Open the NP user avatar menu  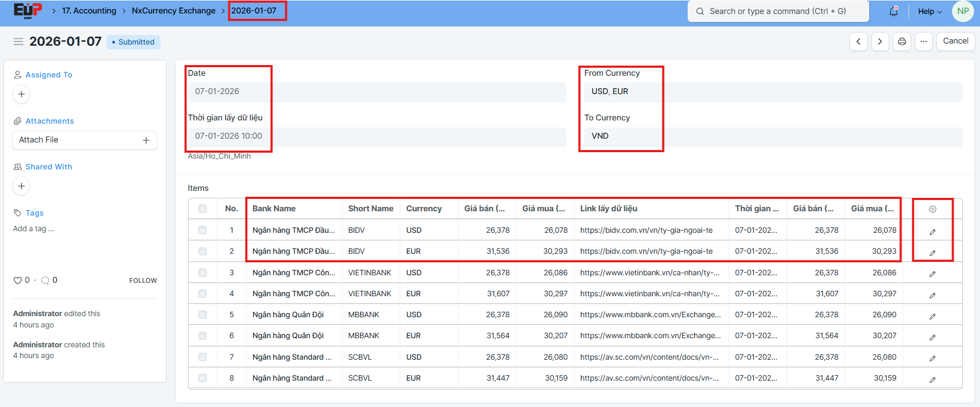(x=962, y=11)
